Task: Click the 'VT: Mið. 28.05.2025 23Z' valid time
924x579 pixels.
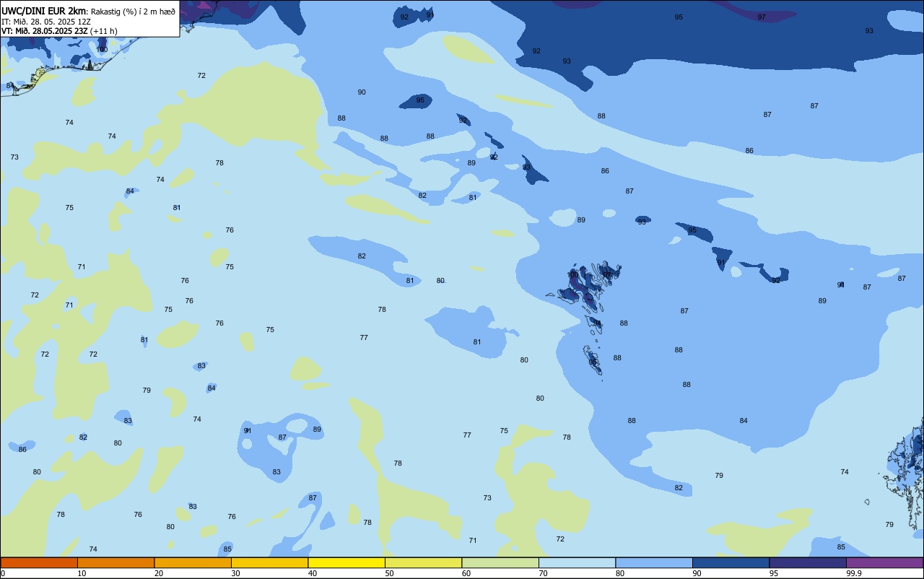Action: 44,31
